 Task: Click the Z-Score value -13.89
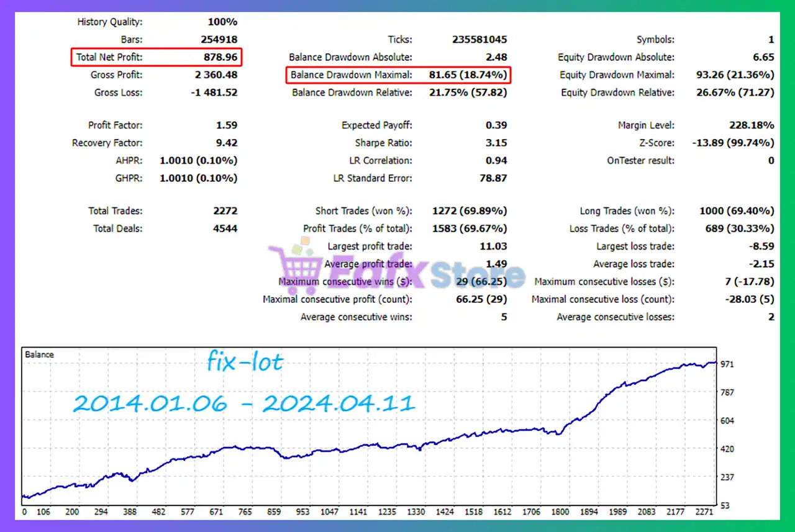click(x=733, y=143)
